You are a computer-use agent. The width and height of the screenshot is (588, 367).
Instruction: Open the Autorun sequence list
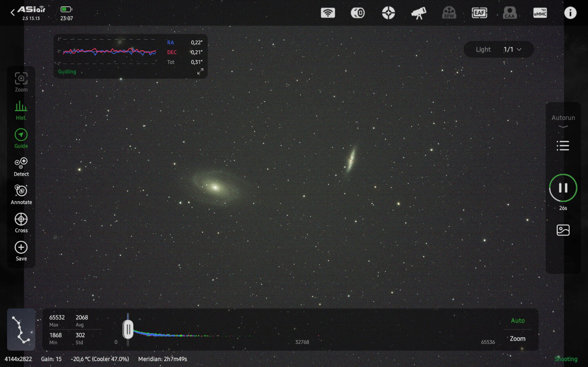(563, 146)
